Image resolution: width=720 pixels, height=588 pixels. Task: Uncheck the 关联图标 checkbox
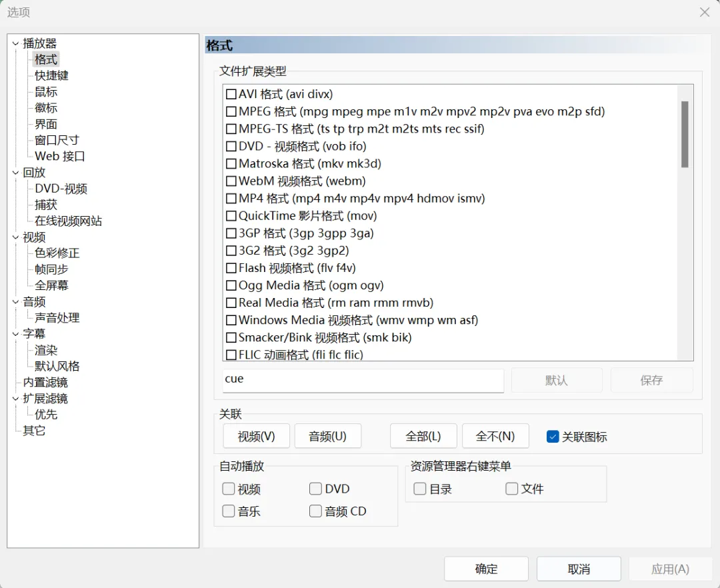coord(552,437)
